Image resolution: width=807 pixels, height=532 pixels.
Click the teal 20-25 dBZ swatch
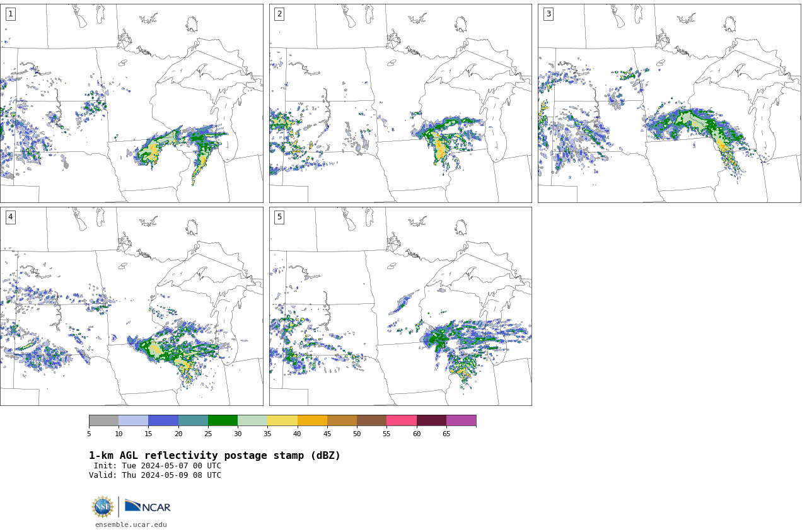coord(193,420)
